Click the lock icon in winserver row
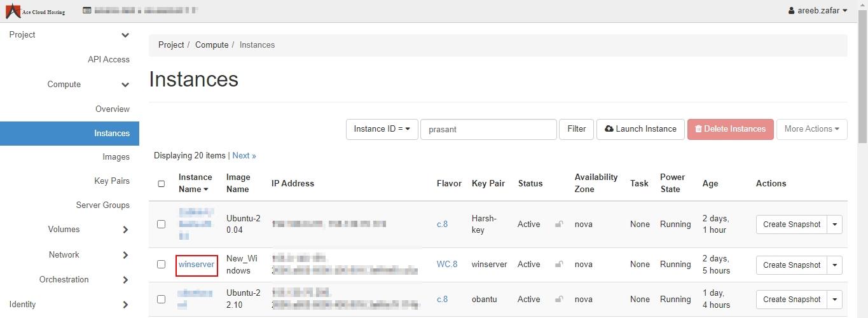 [559, 265]
